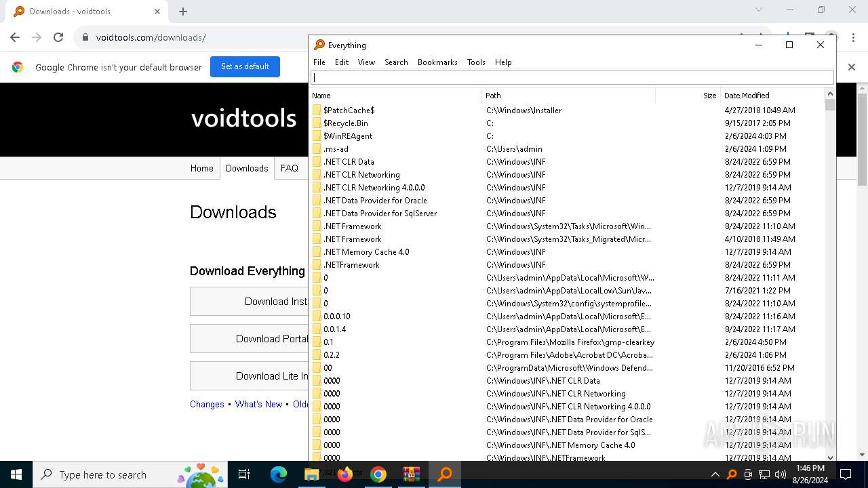Screen dimensions: 868x488
Task: Open Task View on the taskbar
Action: (x=244, y=474)
